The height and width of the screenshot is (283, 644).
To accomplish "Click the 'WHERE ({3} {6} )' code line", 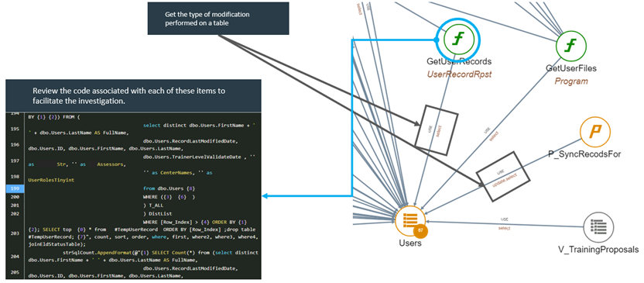I will click(169, 197).
